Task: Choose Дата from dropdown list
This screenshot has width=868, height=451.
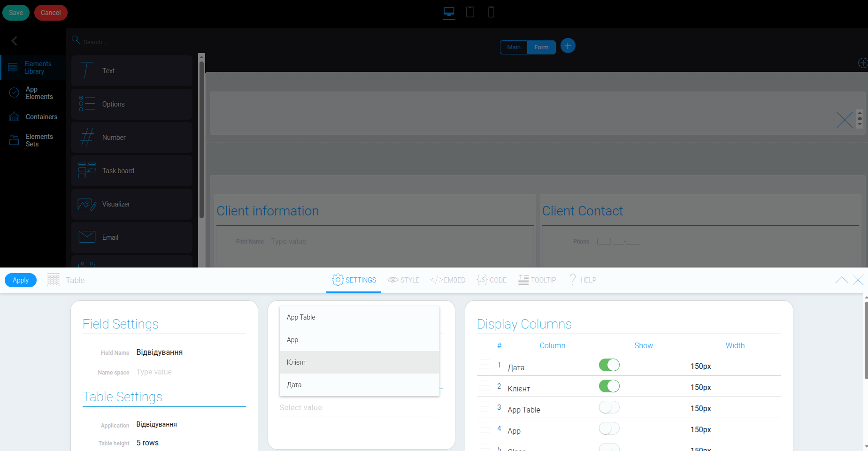Action: pyautogui.click(x=360, y=385)
